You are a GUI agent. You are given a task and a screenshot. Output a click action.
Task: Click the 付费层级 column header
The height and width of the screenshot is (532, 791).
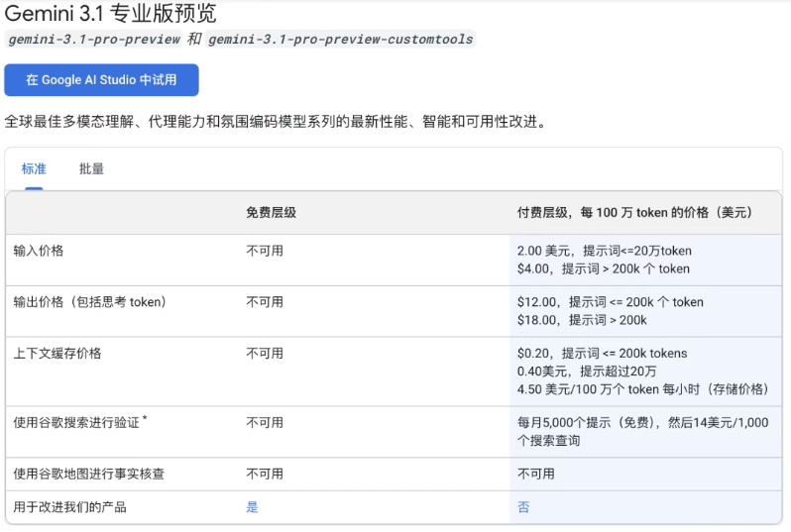pyautogui.click(x=635, y=213)
